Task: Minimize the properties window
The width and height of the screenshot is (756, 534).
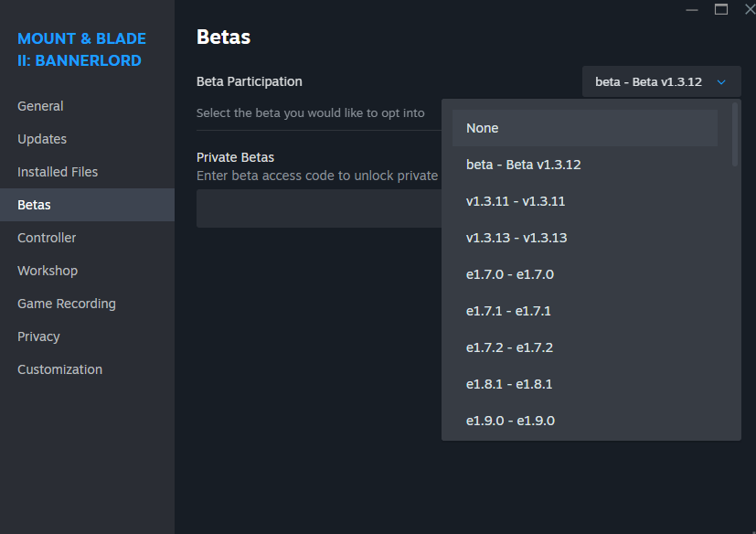Action: click(692, 10)
